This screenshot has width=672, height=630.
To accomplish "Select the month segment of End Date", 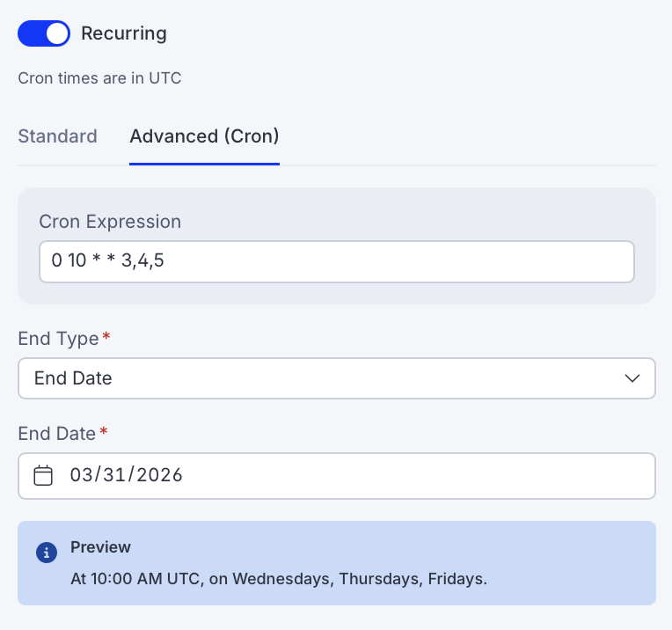I will tap(82, 476).
